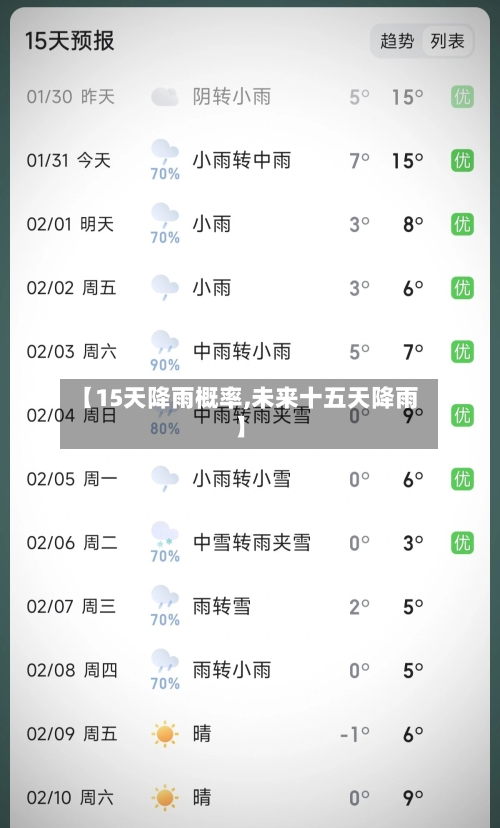Click the rain icon for 02/07 周三
The image size is (500, 828).
(165, 598)
